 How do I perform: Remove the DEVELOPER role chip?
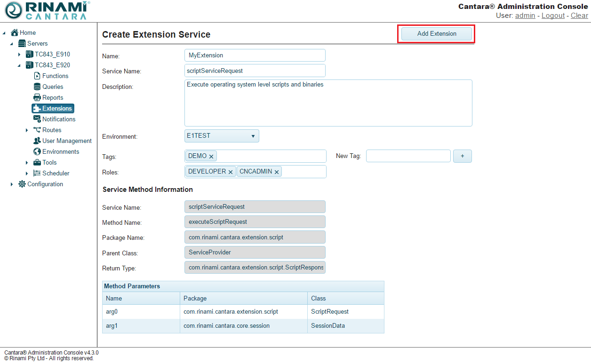point(231,172)
